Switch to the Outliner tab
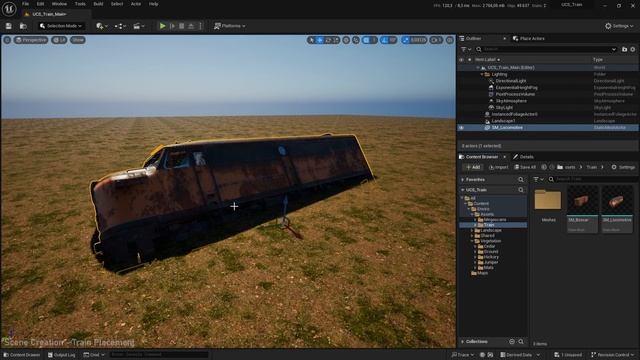The width and height of the screenshot is (640, 360). [473, 38]
